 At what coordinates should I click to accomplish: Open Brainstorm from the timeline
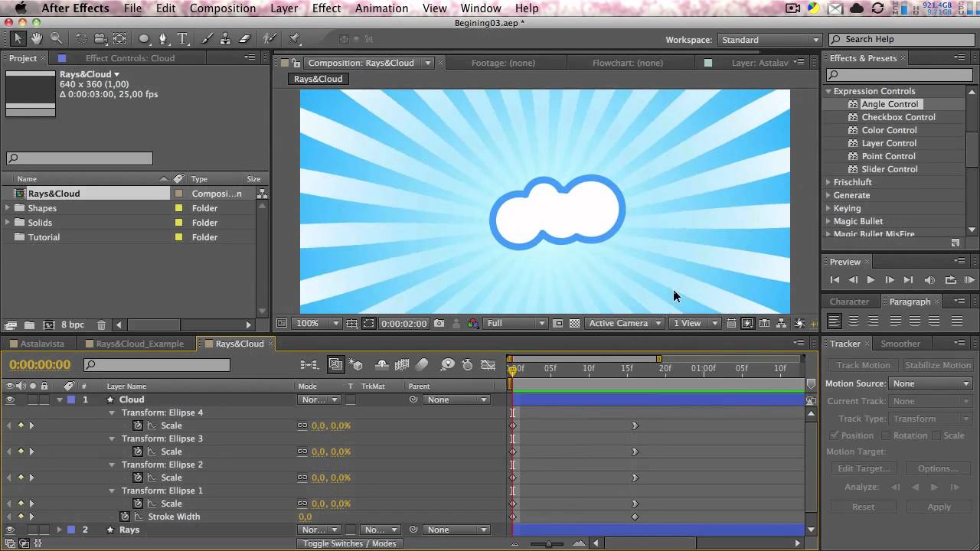pyautogui.click(x=448, y=365)
